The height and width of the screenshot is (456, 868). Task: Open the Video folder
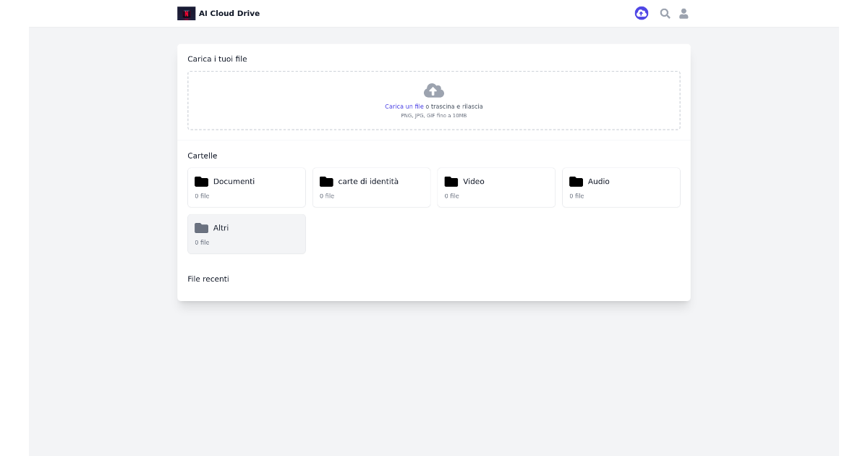(x=496, y=187)
